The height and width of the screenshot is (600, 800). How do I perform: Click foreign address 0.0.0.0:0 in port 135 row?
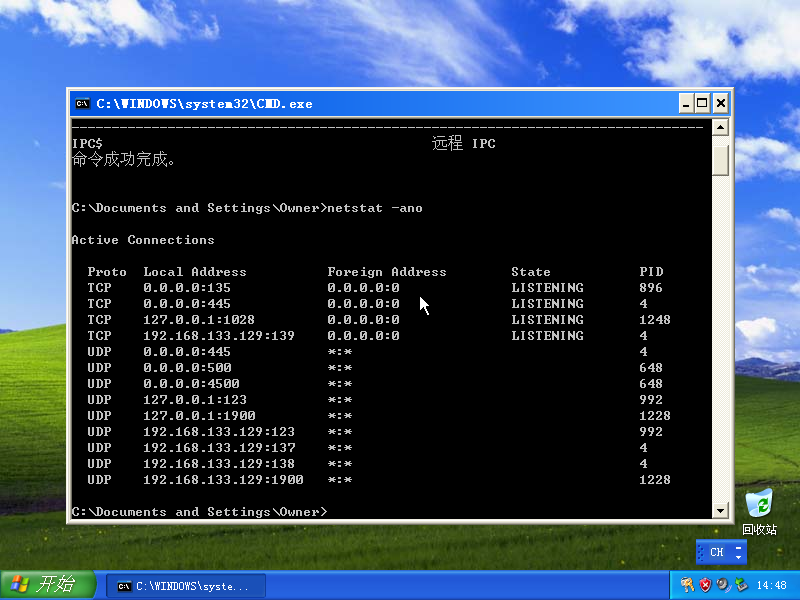(363, 288)
